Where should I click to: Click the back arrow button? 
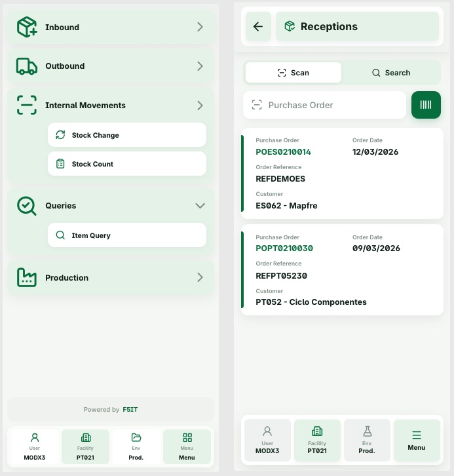pos(258,26)
